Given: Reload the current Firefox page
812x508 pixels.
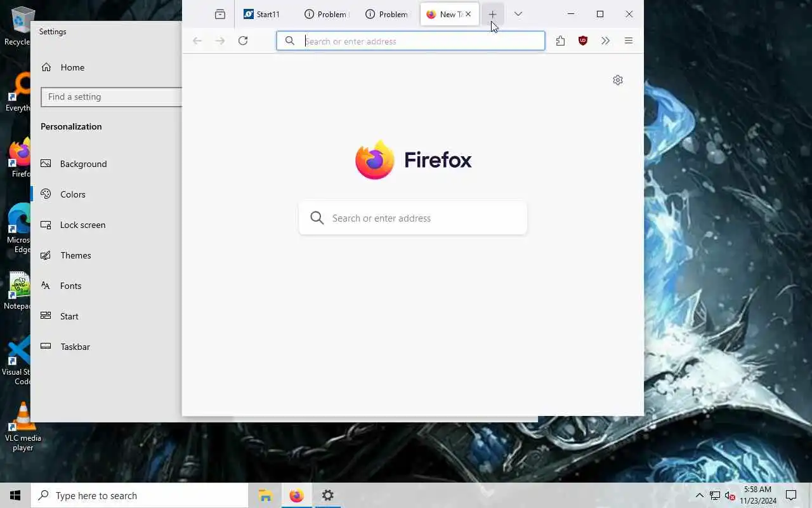Looking at the screenshot, I should 243,41.
